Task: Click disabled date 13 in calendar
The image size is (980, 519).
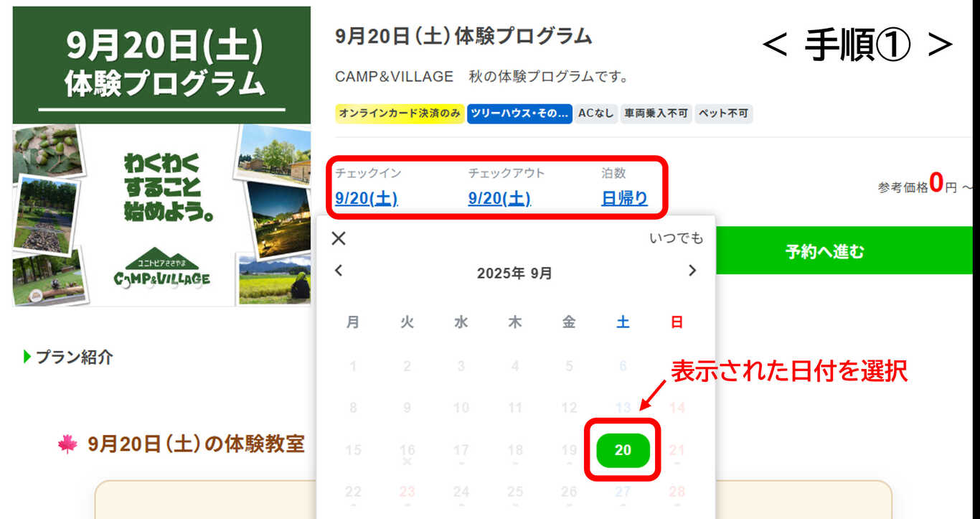Action: (623, 408)
